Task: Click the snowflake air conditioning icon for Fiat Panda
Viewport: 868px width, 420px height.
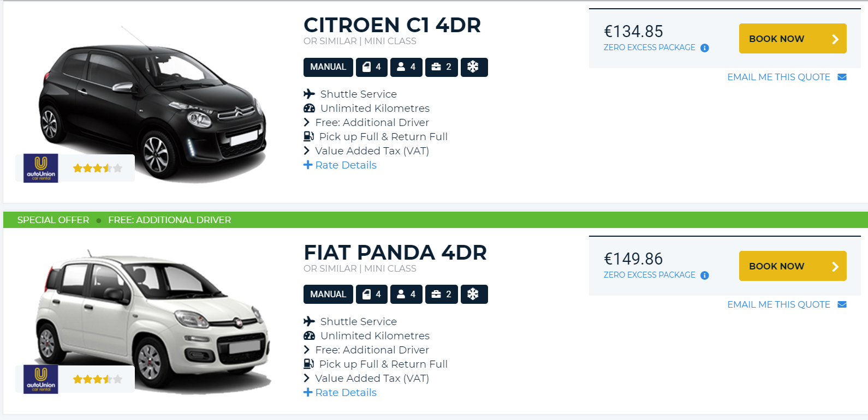Action: (474, 294)
